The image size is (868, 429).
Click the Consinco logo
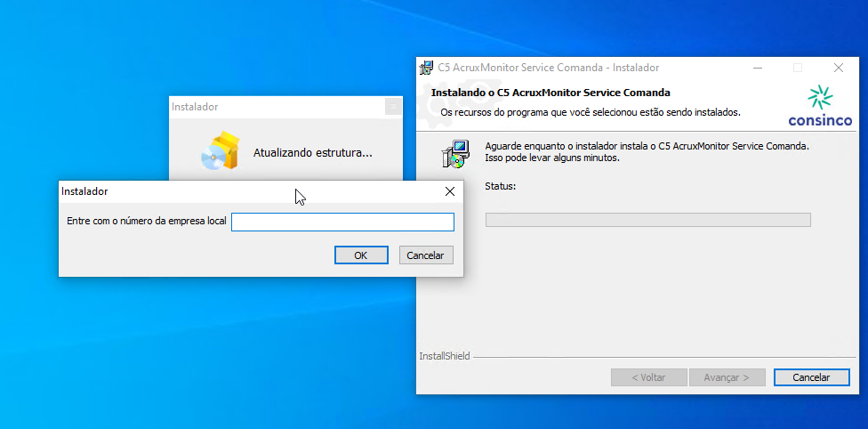click(x=820, y=107)
